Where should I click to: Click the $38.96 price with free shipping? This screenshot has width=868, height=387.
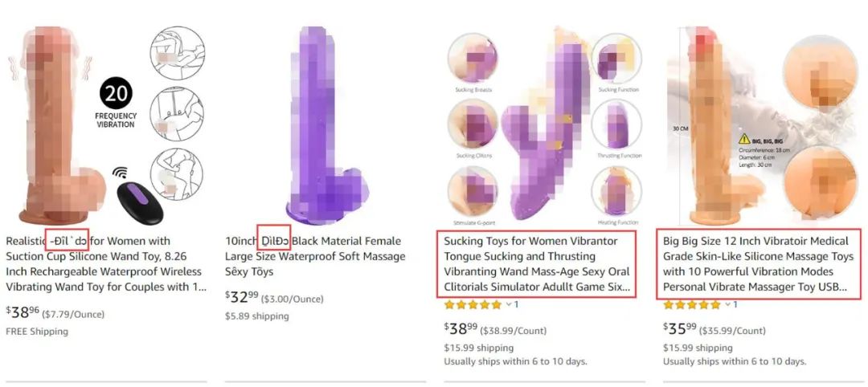pos(23,312)
